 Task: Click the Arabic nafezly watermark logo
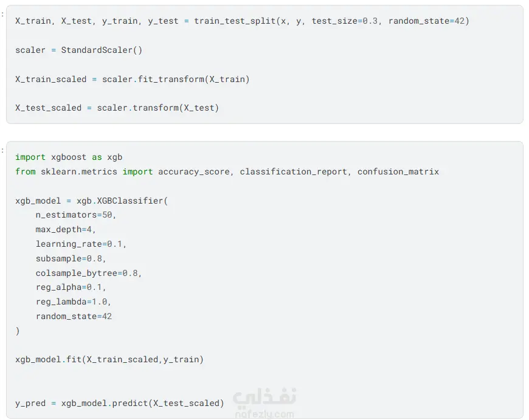(264, 396)
